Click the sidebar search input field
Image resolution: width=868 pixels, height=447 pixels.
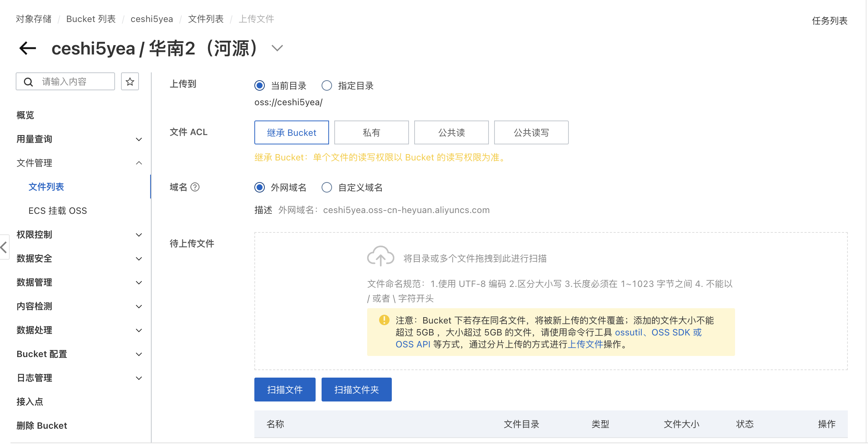75,82
